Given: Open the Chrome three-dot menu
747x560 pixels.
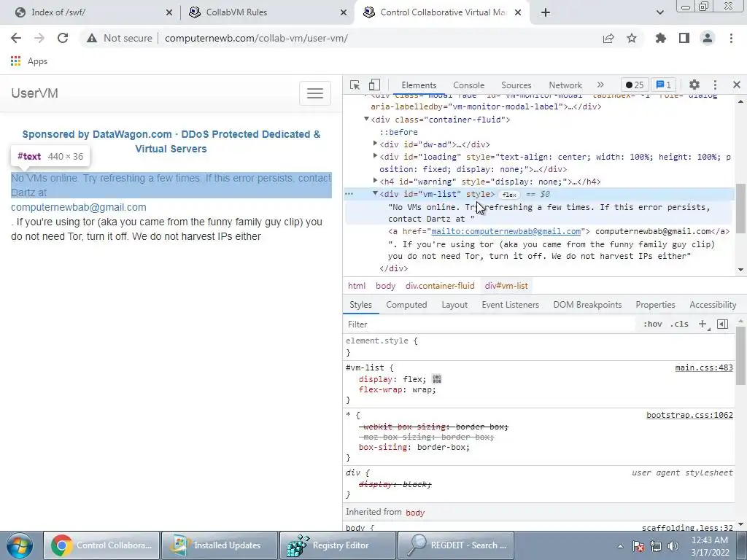Looking at the screenshot, I should point(731,38).
